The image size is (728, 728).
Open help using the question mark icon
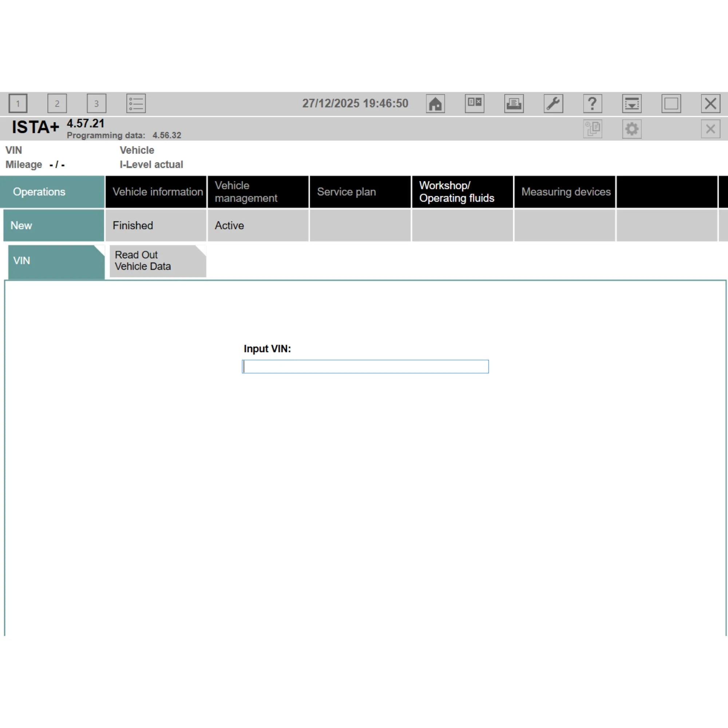click(x=592, y=104)
